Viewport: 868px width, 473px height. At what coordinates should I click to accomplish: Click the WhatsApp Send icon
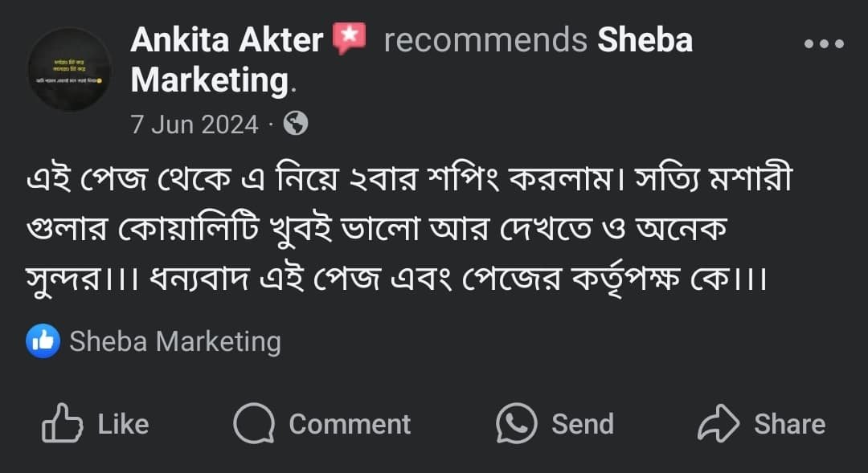point(516,423)
